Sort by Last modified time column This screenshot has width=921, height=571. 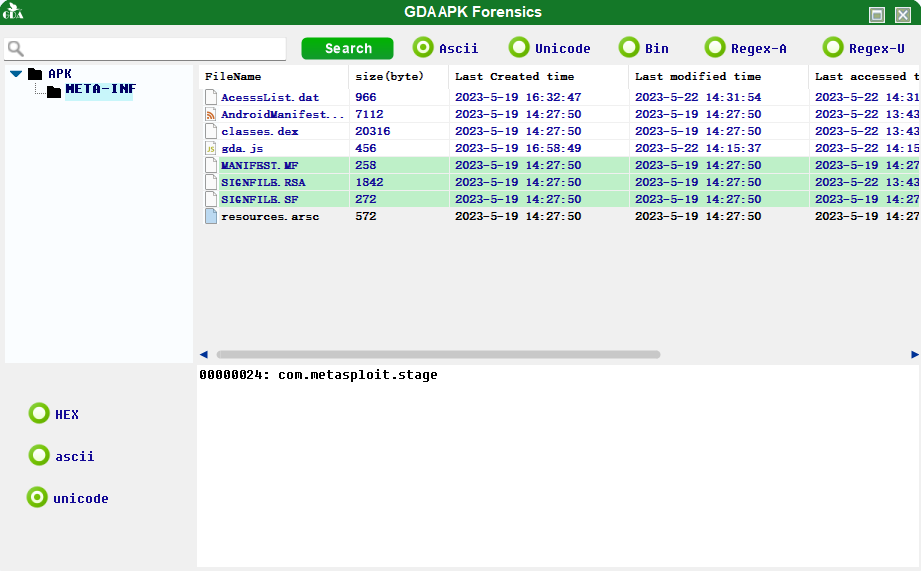[x=719, y=76]
